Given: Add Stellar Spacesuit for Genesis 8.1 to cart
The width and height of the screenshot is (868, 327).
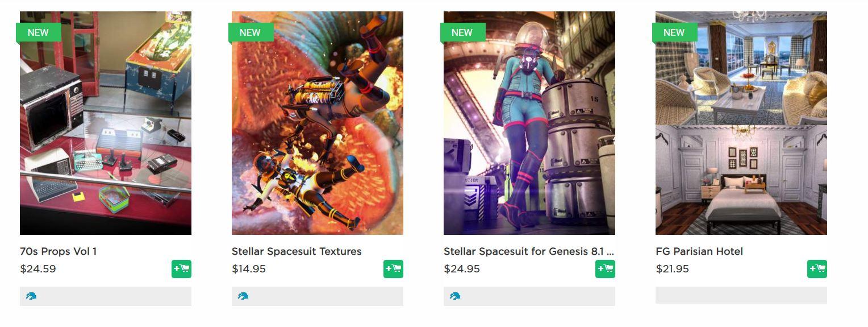Looking at the screenshot, I should [x=605, y=269].
